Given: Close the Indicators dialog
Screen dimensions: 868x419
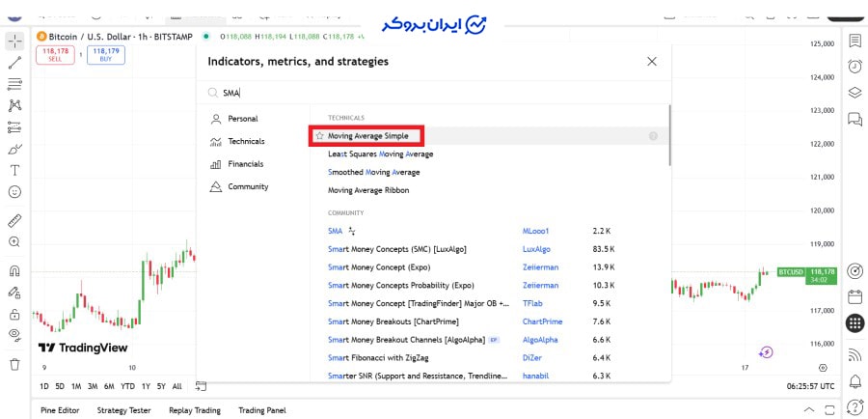Looking at the screenshot, I should (652, 62).
